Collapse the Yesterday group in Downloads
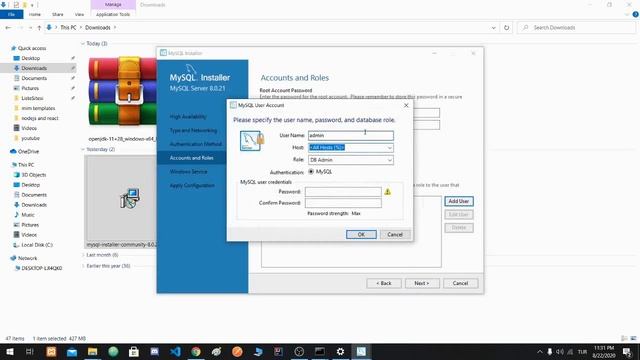This screenshot has height=360, width=640. (x=83, y=149)
